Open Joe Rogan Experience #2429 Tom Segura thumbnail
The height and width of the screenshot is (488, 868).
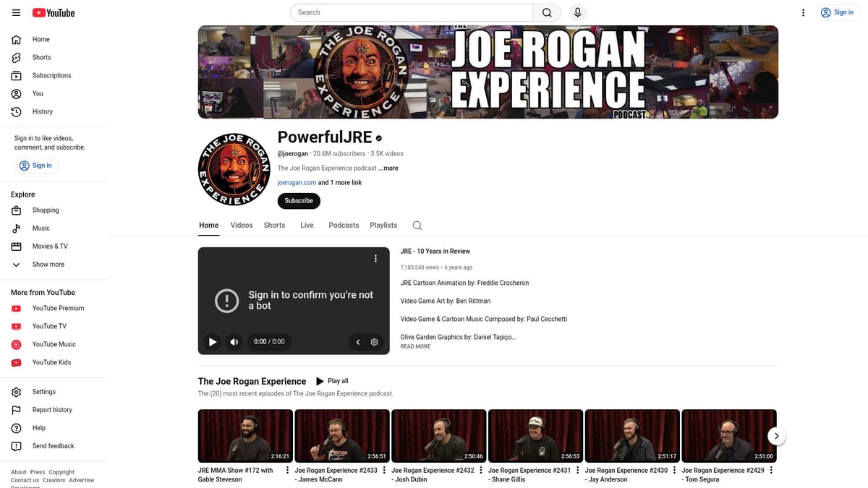[729, 436]
